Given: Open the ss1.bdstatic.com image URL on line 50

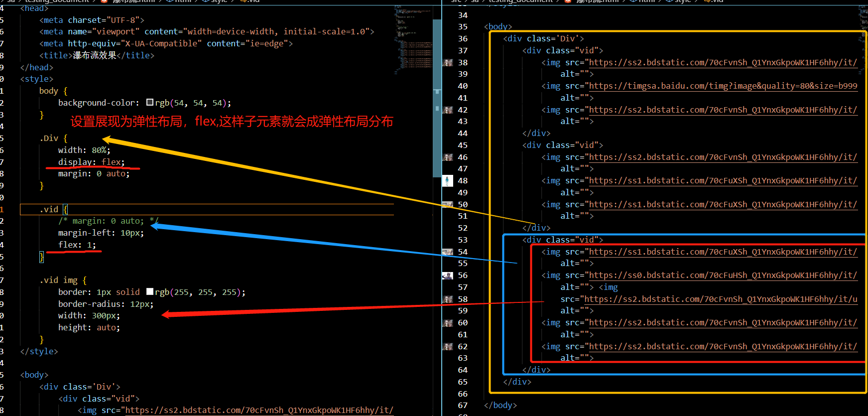Looking at the screenshot, I should [723, 204].
